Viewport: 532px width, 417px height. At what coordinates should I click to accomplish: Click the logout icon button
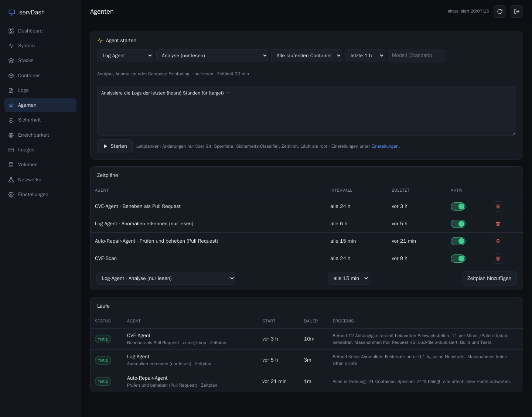[x=517, y=11]
